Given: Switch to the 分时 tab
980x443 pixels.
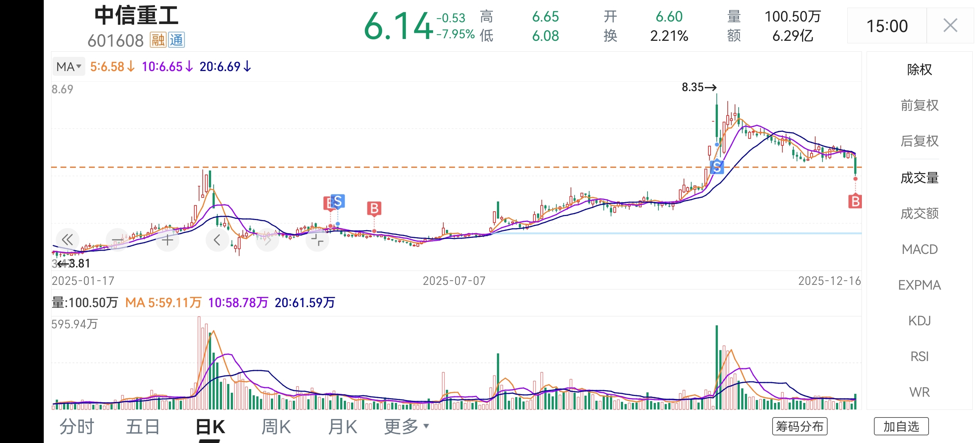Looking at the screenshot, I should pyautogui.click(x=77, y=426).
